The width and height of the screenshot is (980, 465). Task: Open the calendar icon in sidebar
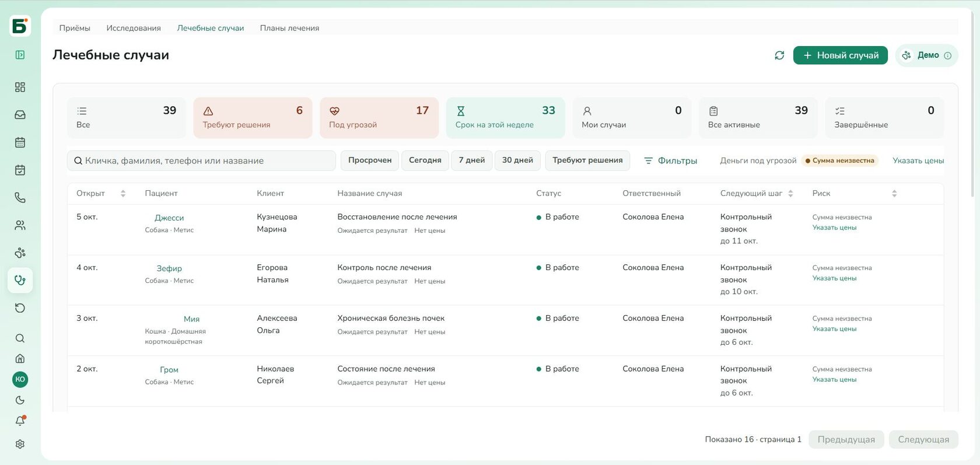tap(20, 142)
